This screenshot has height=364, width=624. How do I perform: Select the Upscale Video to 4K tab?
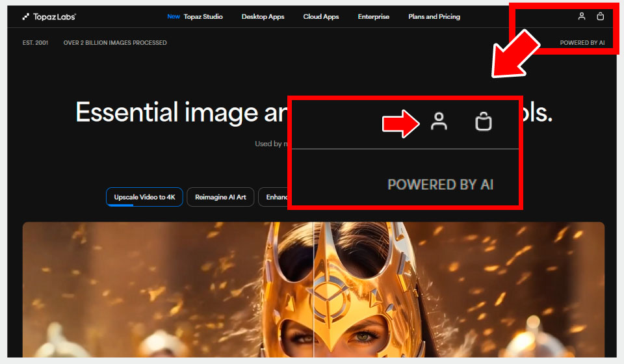144,197
